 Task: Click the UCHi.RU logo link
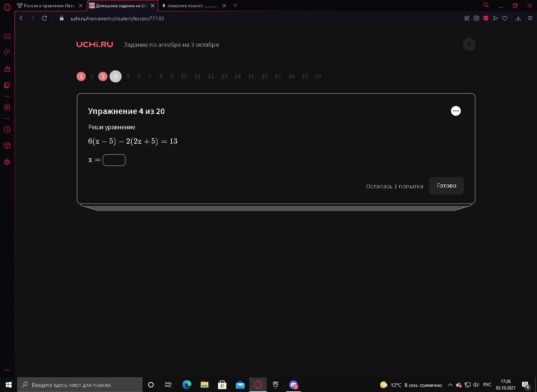[x=95, y=44]
